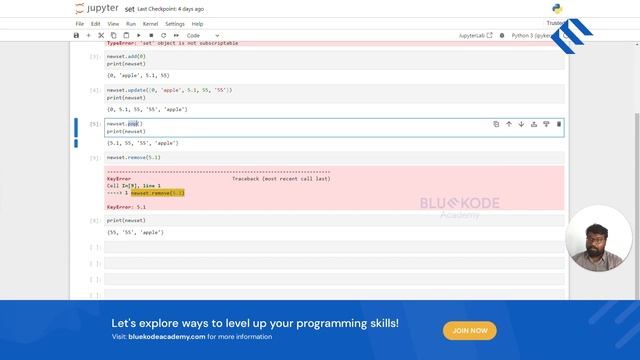
Task: Move the active cell up
Action: click(509, 124)
